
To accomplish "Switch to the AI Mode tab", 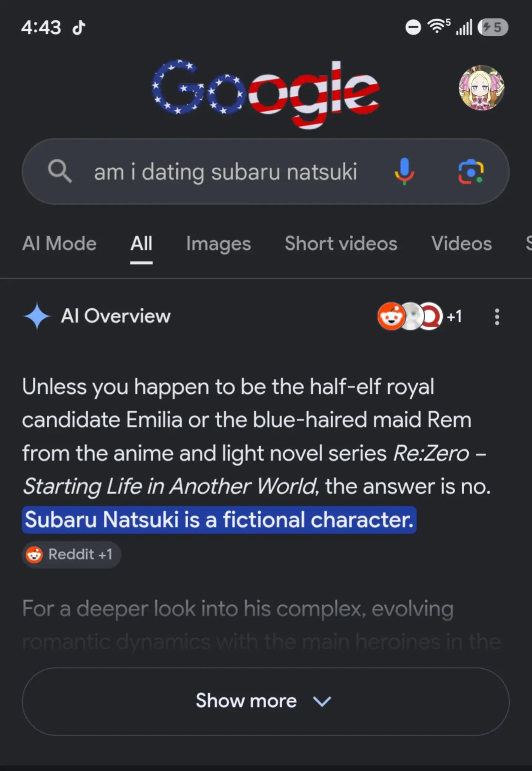I will (59, 244).
